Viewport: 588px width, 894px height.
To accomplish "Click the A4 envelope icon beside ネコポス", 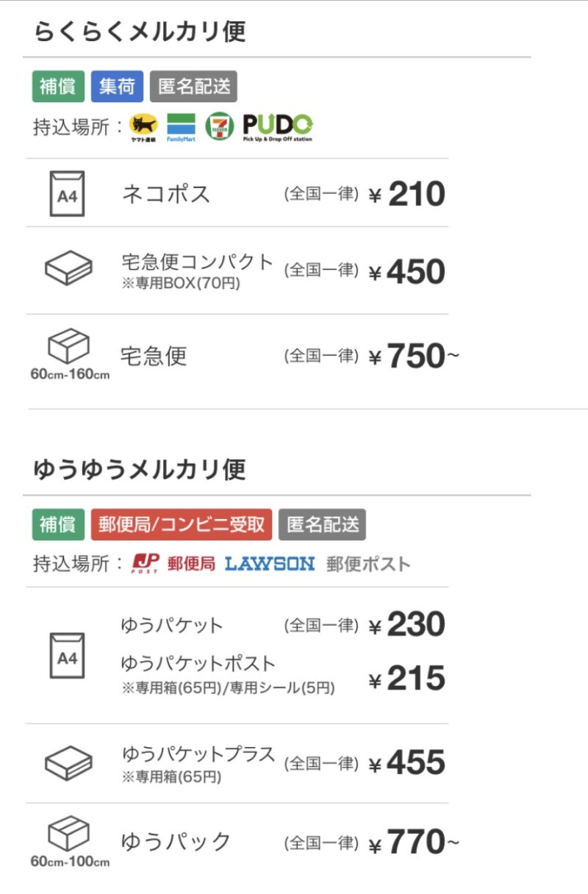I will [x=67, y=194].
